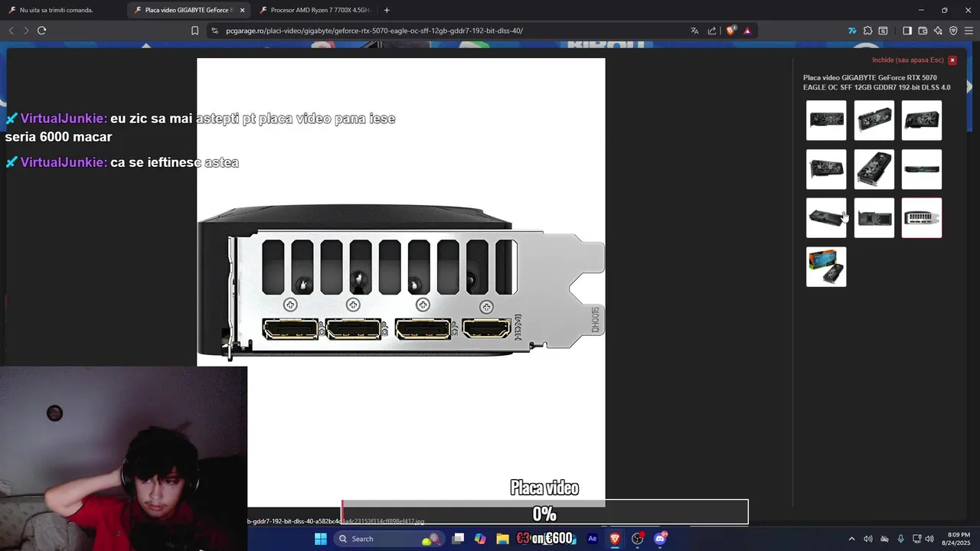
Task: Switch to Brave browser taskbar icon
Action: click(614, 539)
